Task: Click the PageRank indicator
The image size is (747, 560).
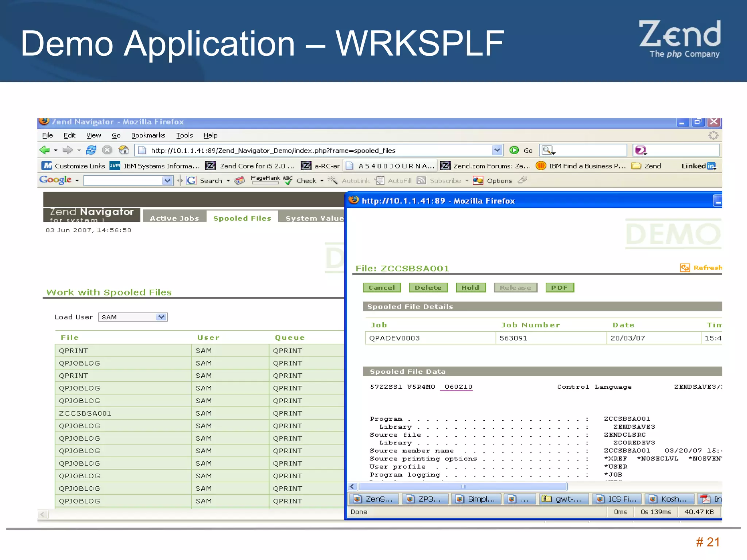Action: tap(265, 179)
